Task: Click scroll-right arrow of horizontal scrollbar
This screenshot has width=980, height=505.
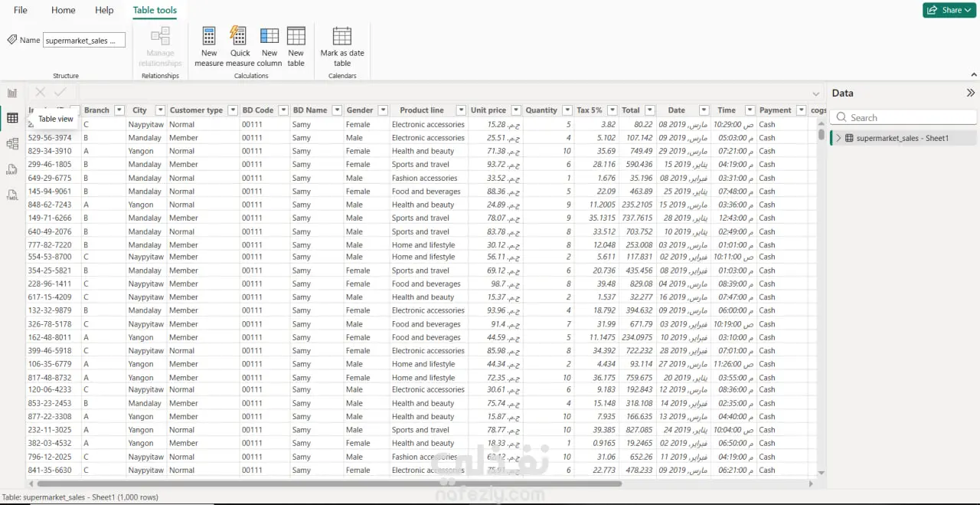Action: pos(812,484)
